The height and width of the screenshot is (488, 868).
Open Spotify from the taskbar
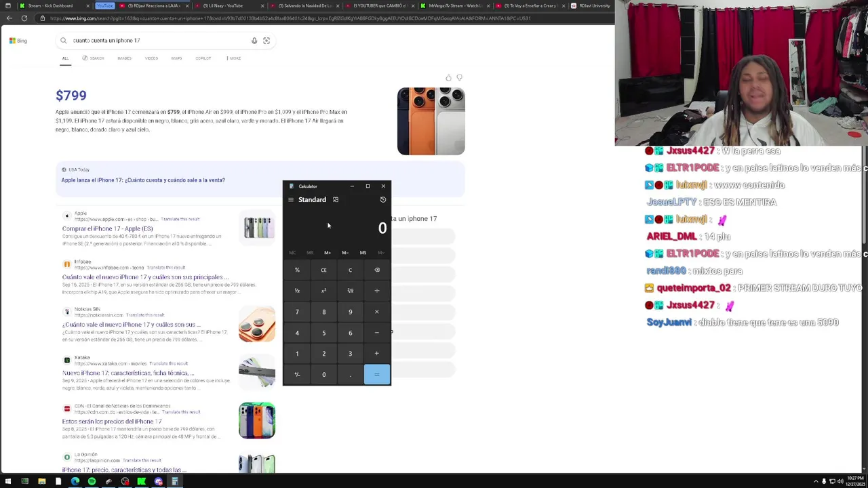point(92,482)
